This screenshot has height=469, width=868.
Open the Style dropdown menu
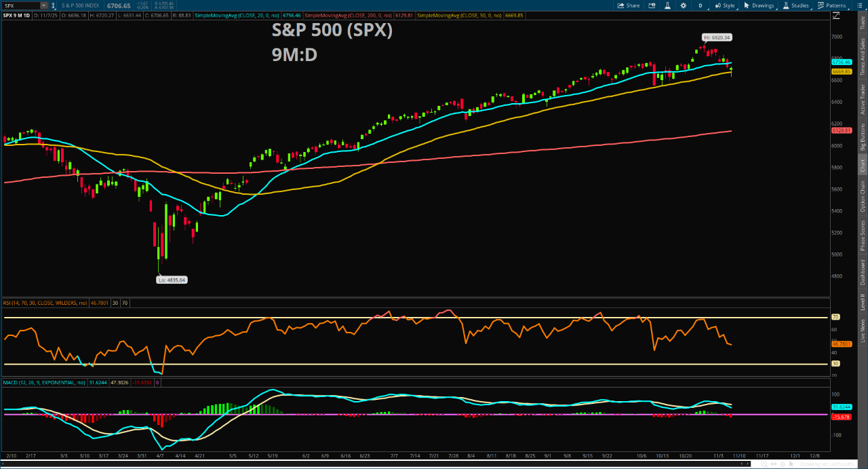tap(725, 5)
